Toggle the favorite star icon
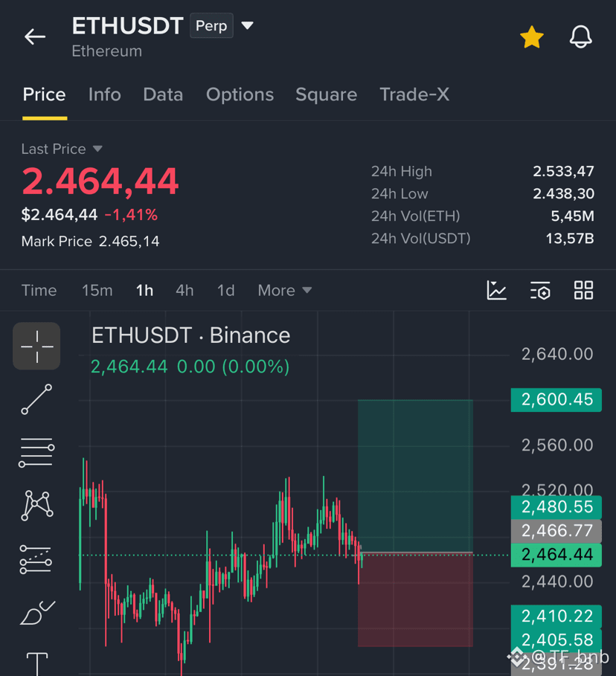 click(x=531, y=37)
